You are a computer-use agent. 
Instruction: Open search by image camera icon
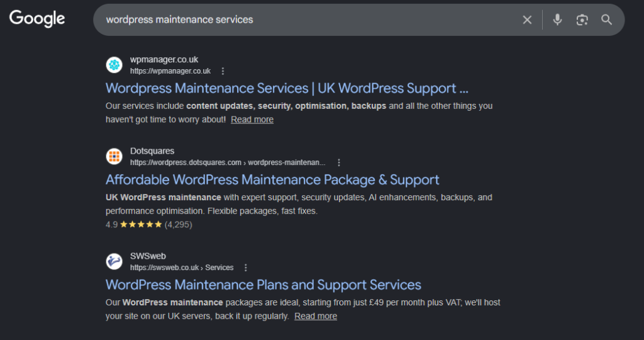[x=582, y=20]
